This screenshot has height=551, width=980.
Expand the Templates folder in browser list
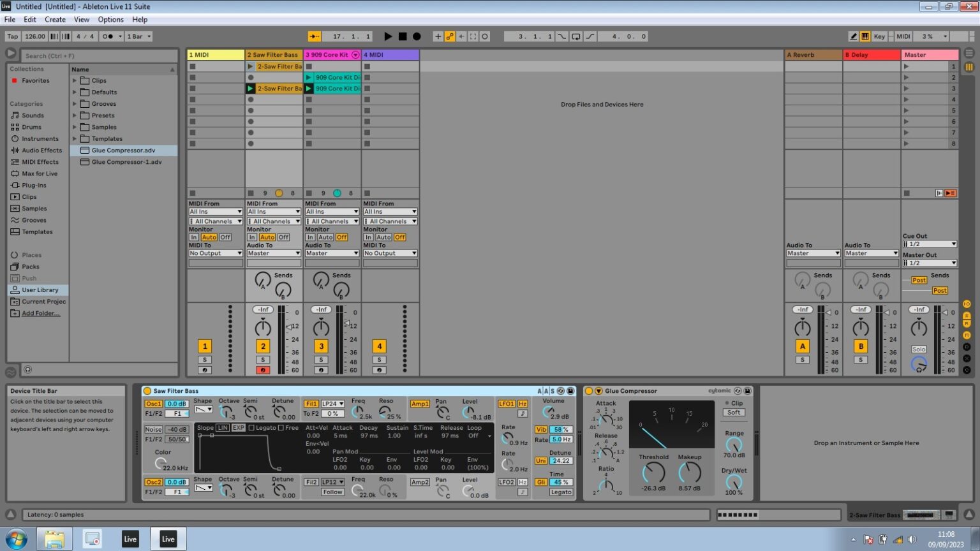point(75,138)
